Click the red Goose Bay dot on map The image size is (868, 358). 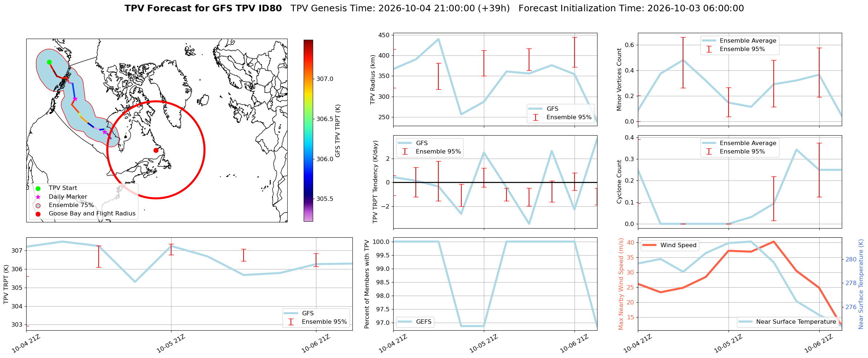click(x=156, y=150)
